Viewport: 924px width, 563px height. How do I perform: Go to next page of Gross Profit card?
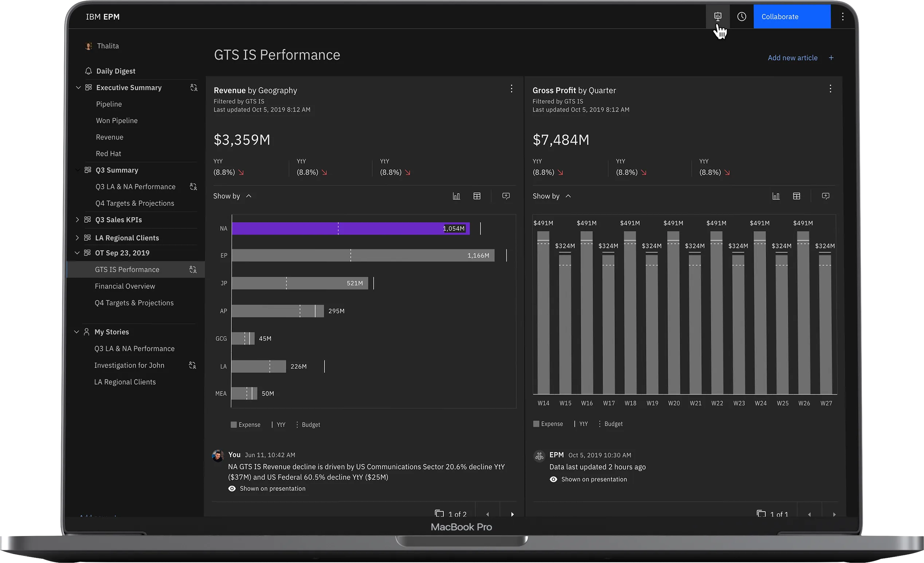coord(834,514)
